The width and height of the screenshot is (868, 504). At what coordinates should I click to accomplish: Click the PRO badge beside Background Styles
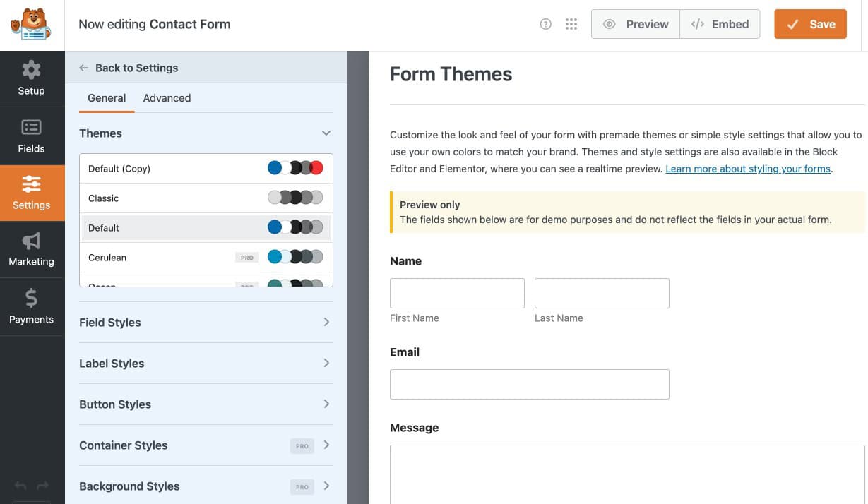pyautogui.click(x=302, y=486)
